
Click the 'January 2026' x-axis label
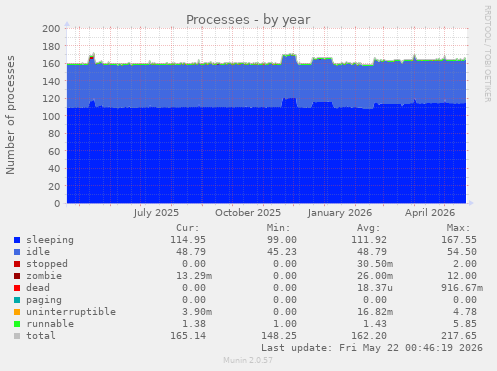point(340,213)
